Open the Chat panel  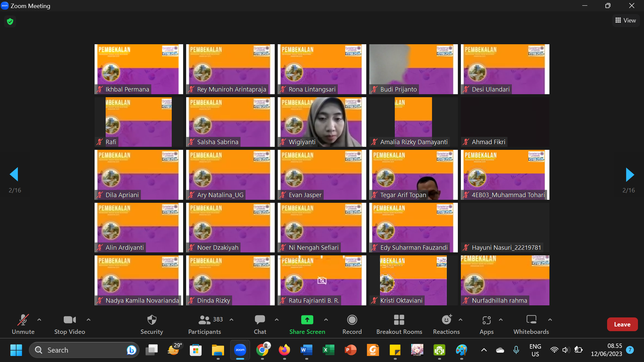(260, 324)
